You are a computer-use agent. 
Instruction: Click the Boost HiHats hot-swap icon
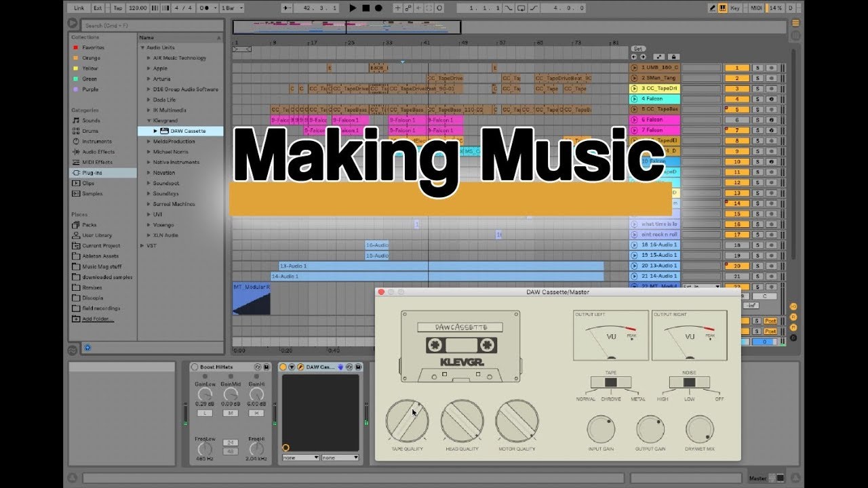coord(257,367)
